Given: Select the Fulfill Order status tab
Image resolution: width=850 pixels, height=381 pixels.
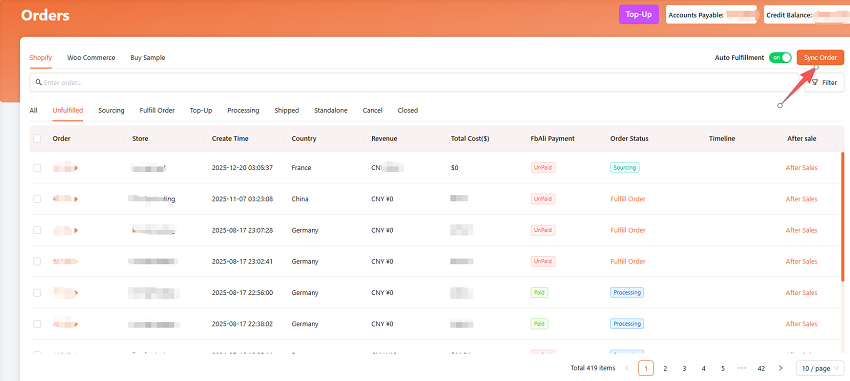Looking at the screenshot, I should 157,111.
